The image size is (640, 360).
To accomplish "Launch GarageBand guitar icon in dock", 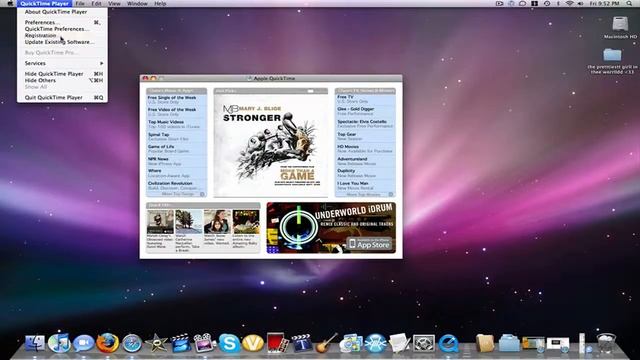I will [327, 343].
